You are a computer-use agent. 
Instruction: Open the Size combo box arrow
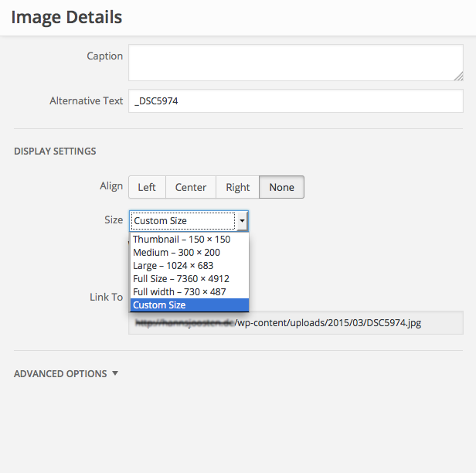point(242,221)
